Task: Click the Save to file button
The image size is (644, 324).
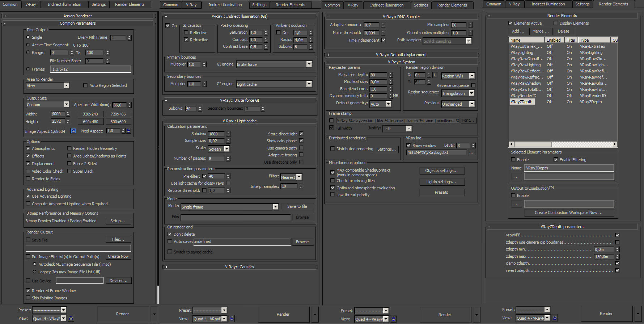Action: click(297, 206)
